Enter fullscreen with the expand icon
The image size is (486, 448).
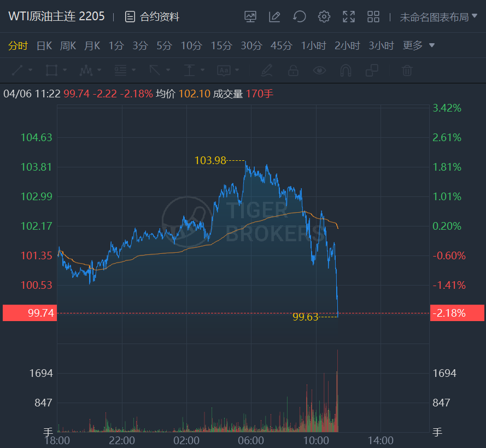click(x=349, y=16)
